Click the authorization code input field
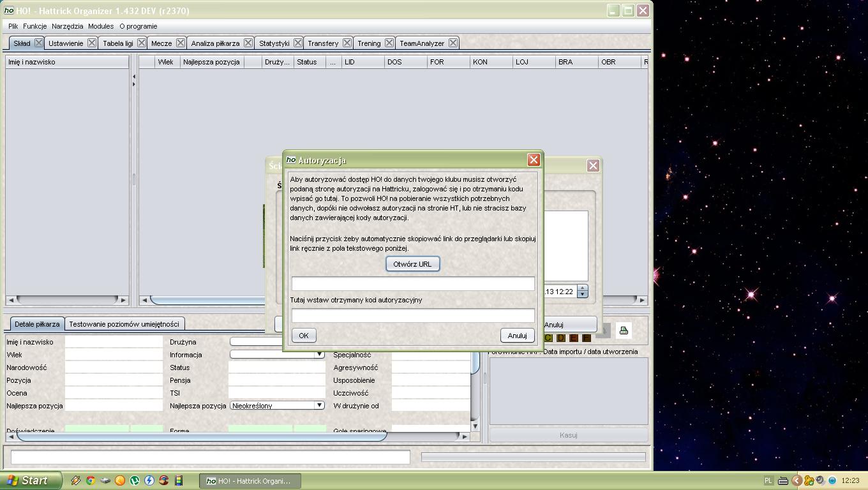The image size is (868, 490). 413,315
